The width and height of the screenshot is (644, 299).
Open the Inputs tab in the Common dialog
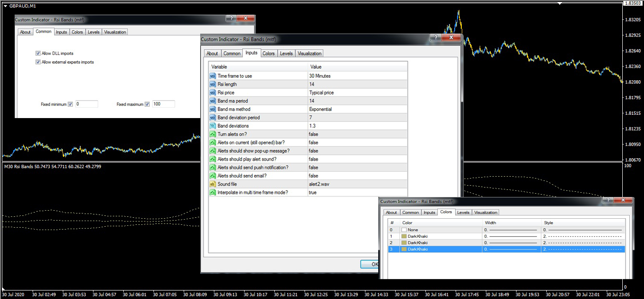(x=61, y=32)
